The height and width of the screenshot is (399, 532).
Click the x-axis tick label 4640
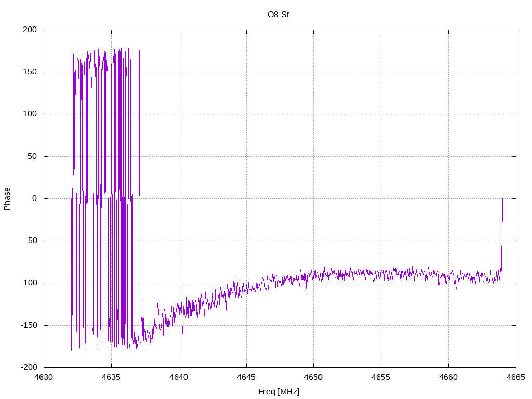pos(179,377)
